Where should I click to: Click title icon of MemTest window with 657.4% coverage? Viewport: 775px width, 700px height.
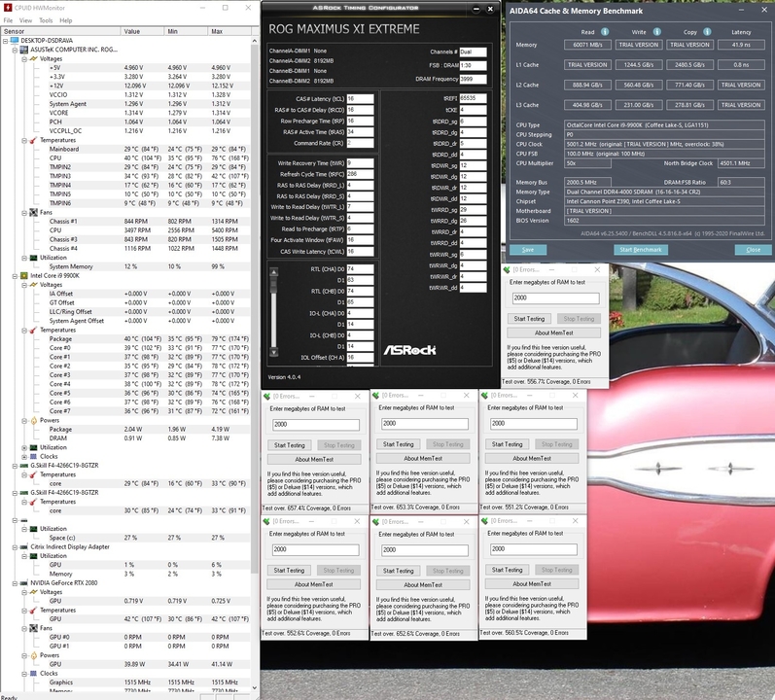pyautogui.click(x=266, y=397)
